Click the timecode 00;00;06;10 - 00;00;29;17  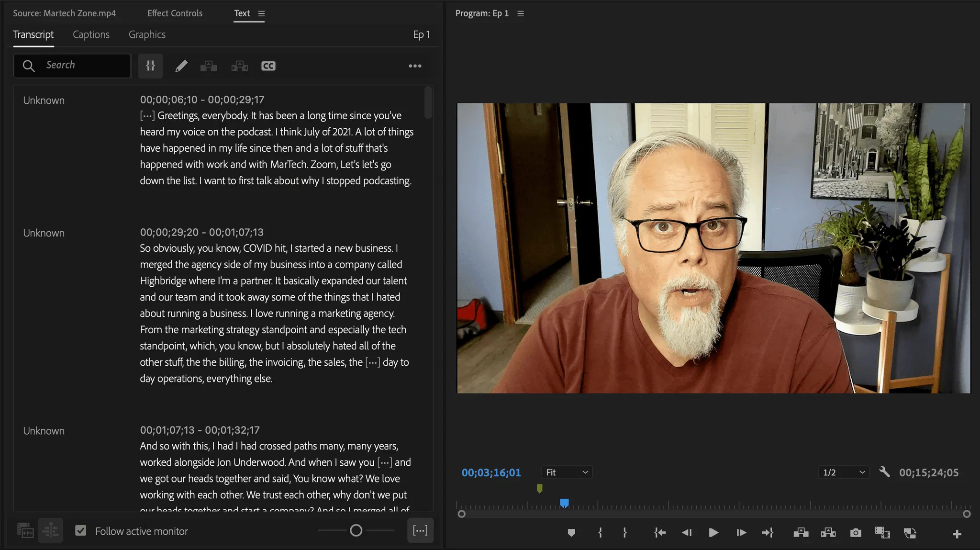click(x=202, y=100)
